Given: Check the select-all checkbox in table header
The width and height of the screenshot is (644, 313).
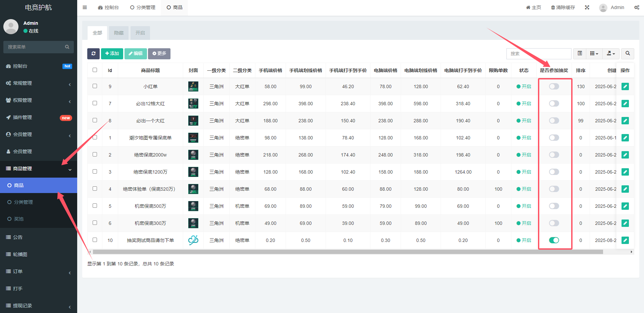Looking at the screenshot, I should (95, 70).
